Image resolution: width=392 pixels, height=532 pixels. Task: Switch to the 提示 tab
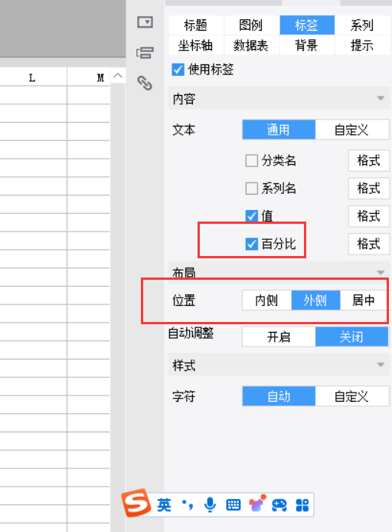click(x=362, y=45)
